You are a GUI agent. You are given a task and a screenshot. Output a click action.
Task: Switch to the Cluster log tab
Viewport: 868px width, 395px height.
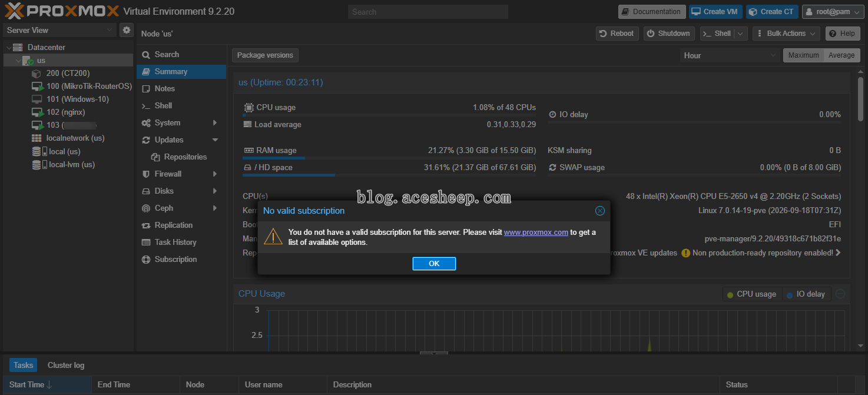click(x=66, y=365)
